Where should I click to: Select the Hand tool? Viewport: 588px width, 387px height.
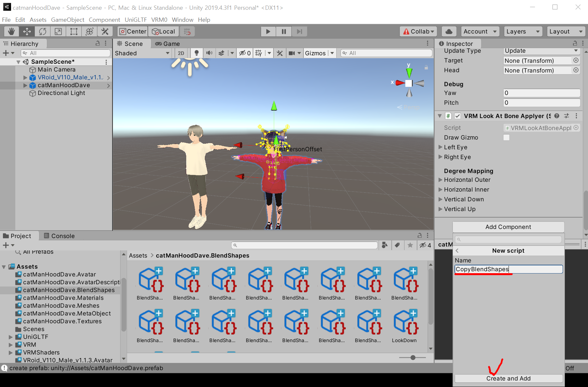pos(11,32)
